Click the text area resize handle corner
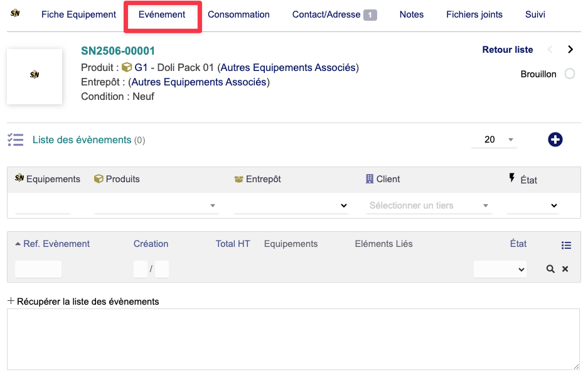This screenshot has width=588, height=382. click(576, 366)
